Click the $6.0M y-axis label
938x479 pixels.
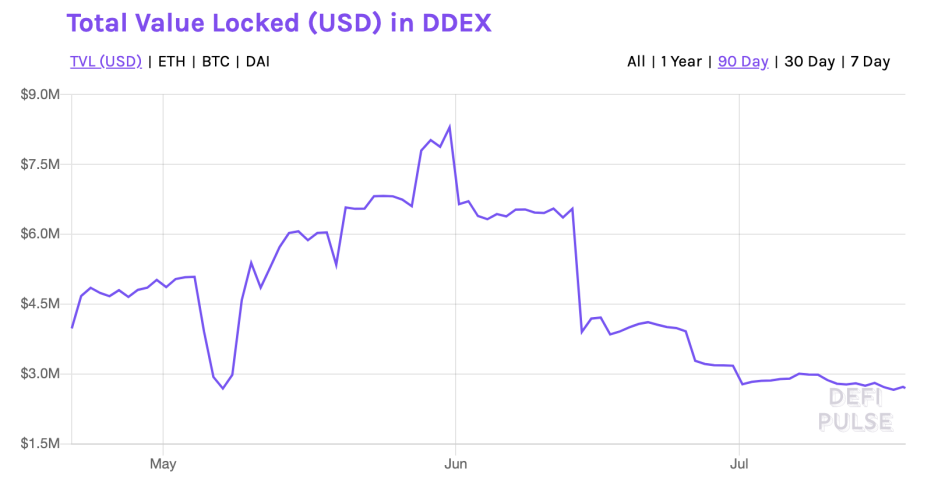click(40, 234)
